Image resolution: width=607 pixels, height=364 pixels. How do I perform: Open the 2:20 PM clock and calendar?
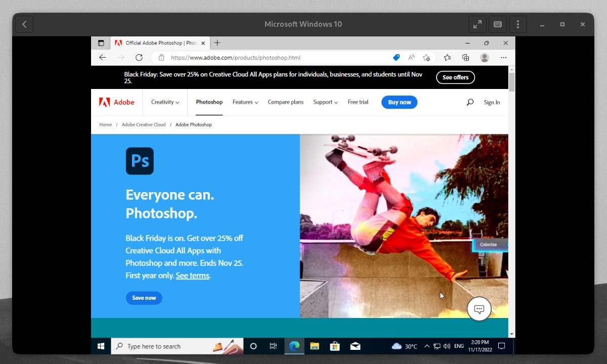point(479,346)
